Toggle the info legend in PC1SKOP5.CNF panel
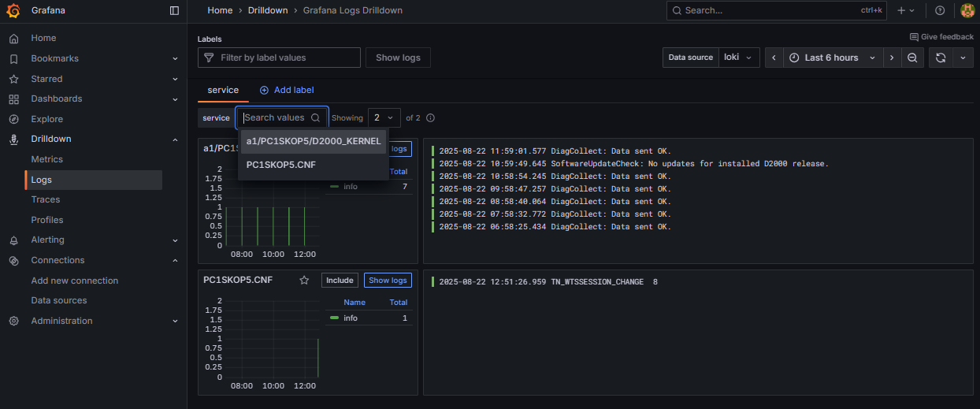 [x=350, y=318]
